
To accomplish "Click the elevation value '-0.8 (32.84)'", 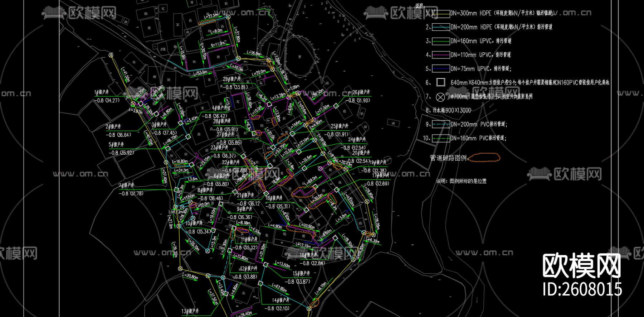I will pos(312,263).
